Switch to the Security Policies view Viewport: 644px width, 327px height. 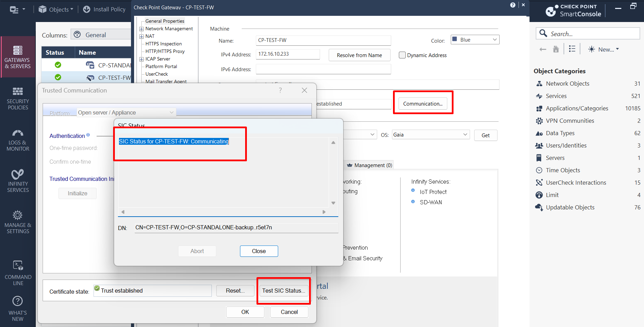(18, 99)
